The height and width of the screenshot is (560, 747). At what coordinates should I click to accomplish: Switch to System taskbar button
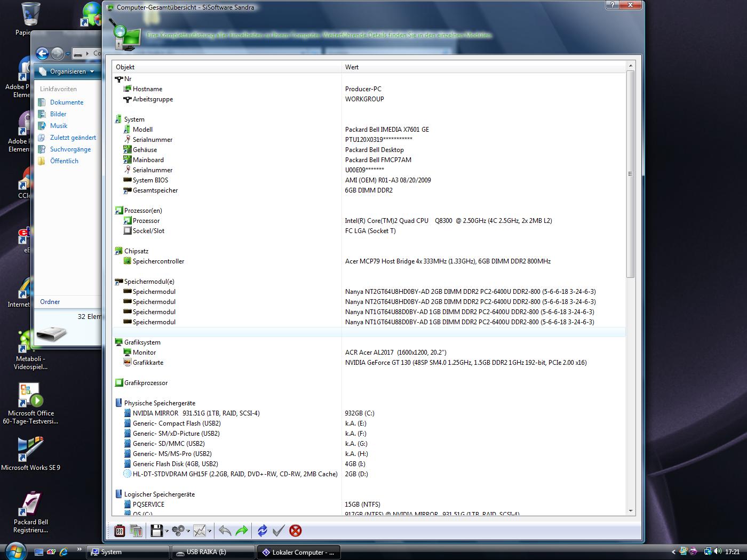click(128, 552)
